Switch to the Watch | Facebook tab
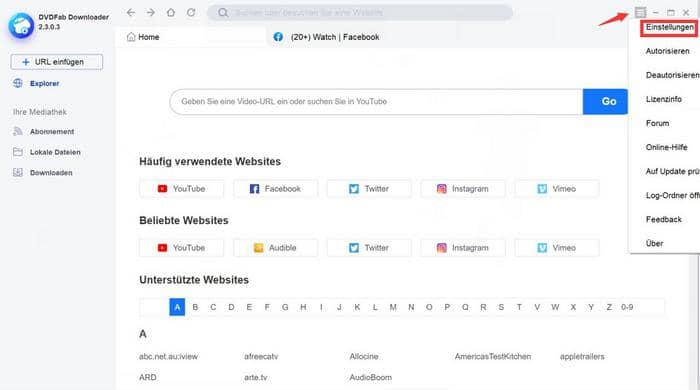The width and height of the screenshot is (700, 390). click(335, 37)
